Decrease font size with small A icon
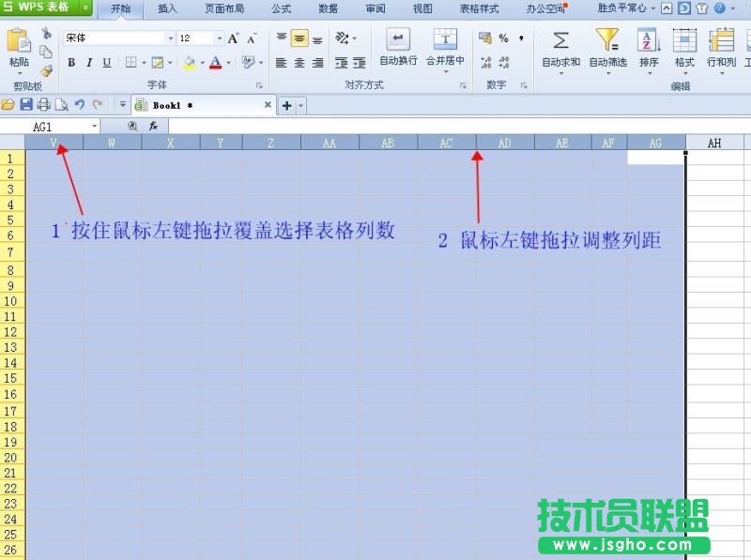 tap(252, 38)
